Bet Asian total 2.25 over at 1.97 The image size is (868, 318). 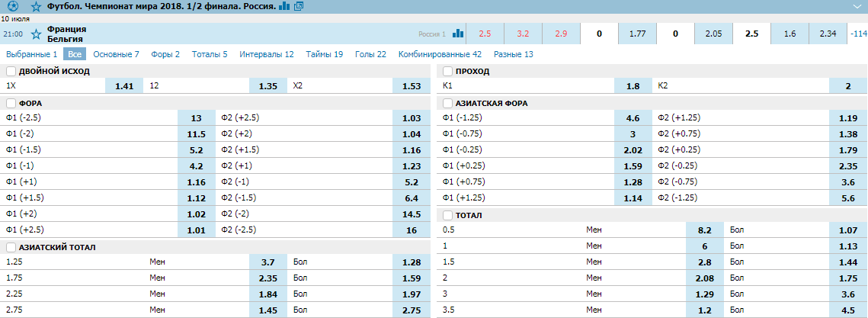click(x=412, y=294)
